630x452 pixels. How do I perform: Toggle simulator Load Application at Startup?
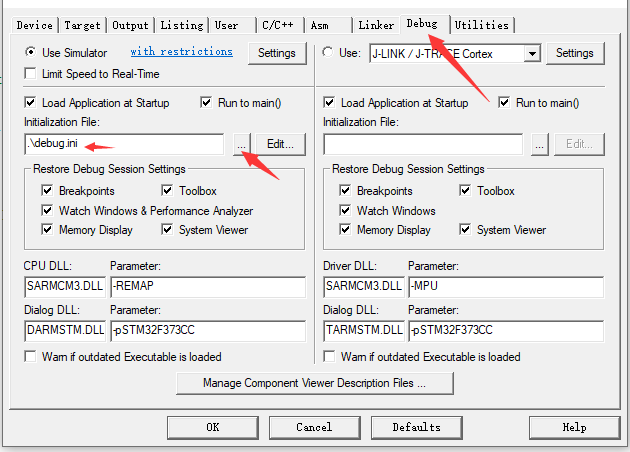point(30,102)
